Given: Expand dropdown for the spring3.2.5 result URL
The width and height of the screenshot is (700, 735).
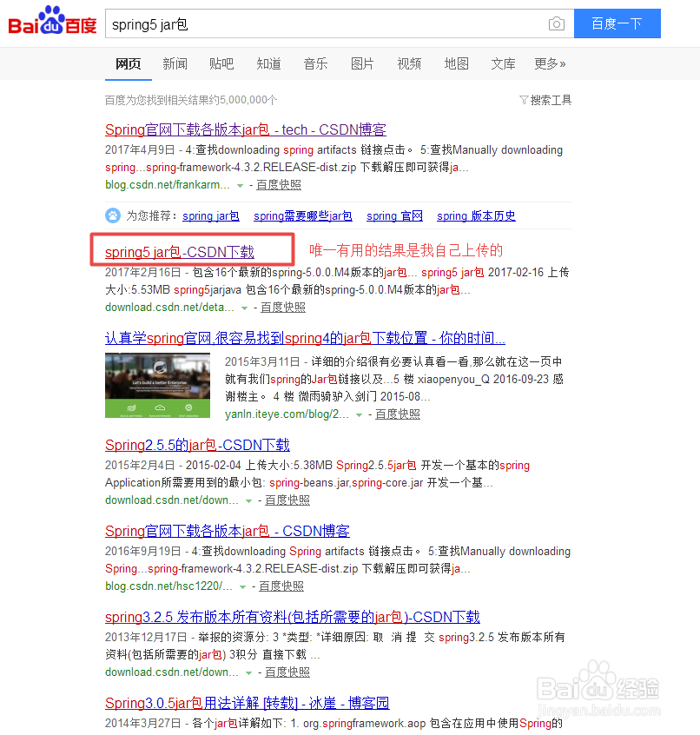Looking at the screenshot, I should pos(248,673).
